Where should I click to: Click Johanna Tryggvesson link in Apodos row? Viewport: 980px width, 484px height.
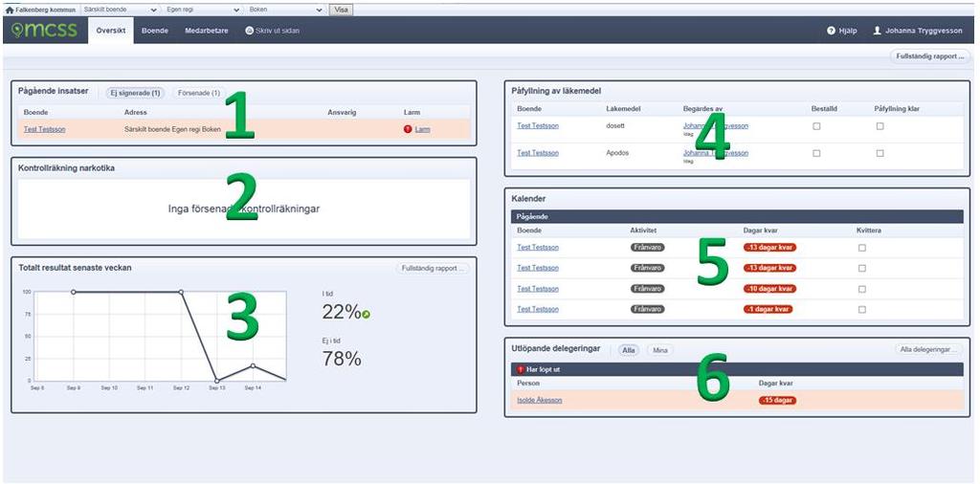tap(716, 153)
